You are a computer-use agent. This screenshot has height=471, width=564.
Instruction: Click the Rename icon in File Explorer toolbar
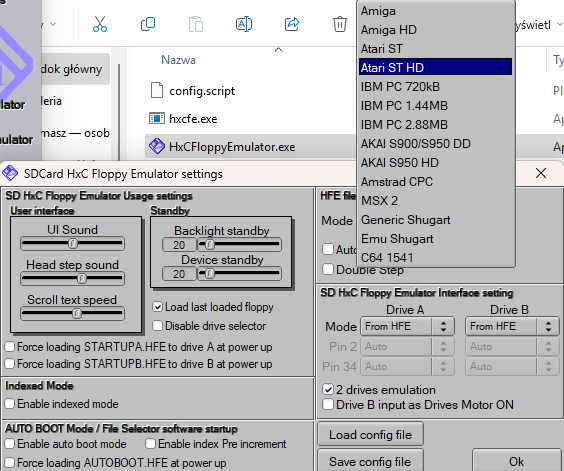click(244, 24)
